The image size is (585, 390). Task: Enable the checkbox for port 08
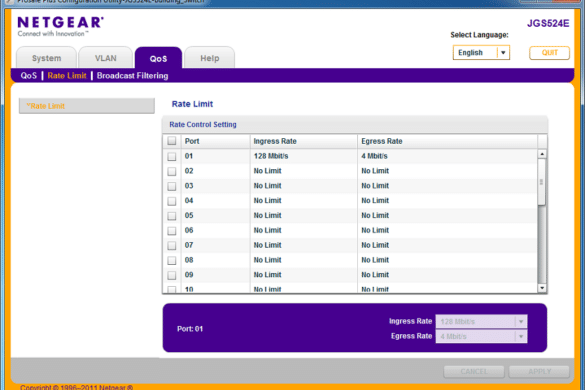click(172, 260)
